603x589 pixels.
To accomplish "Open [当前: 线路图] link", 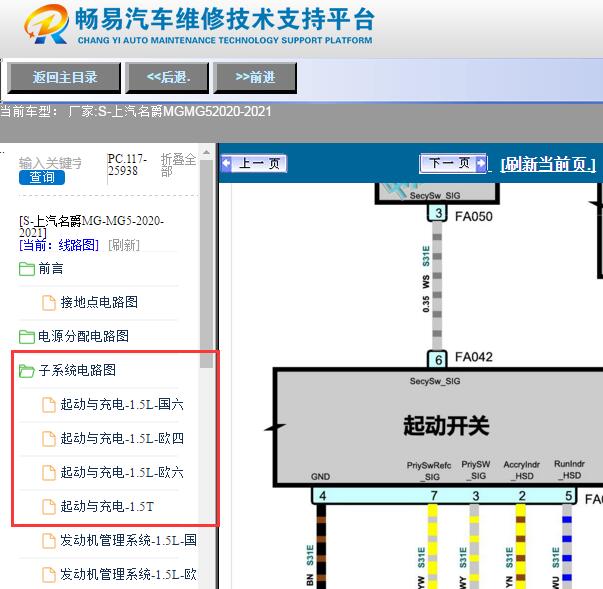I will 59,245.
